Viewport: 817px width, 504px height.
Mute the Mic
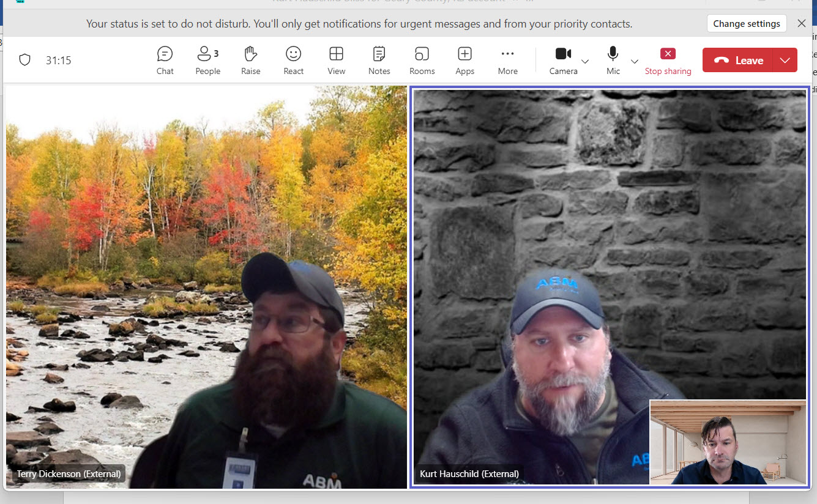pyautogui.click(x=613, y=61)
